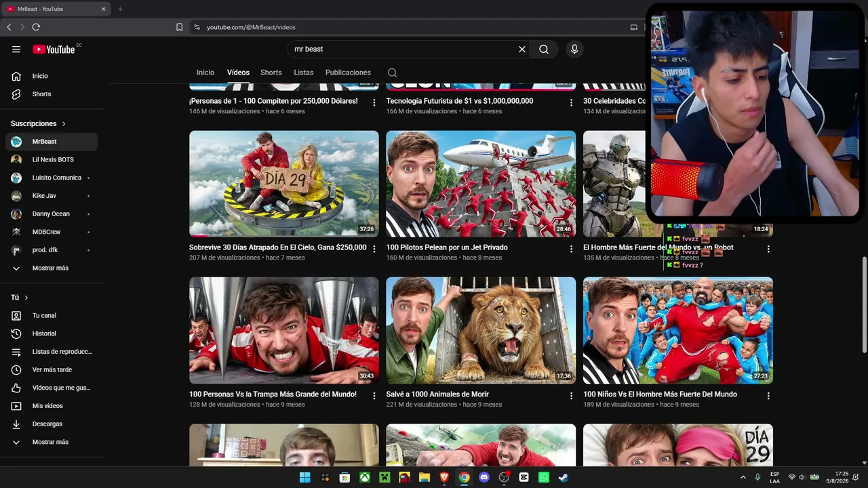Open Descargas in the sidebar
This screenshot has width=868, height=488.
tap(52, 424)
